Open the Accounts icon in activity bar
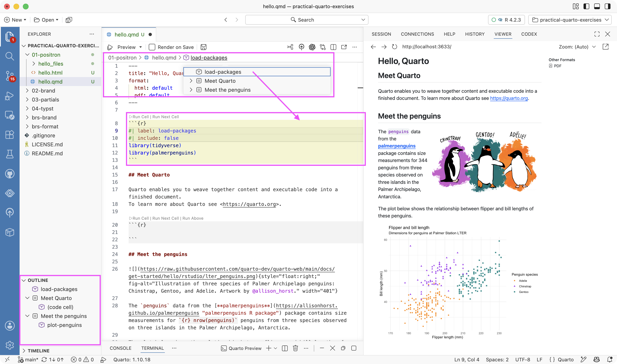Viewport: 617px width, 364px height. tap(10, 326)
